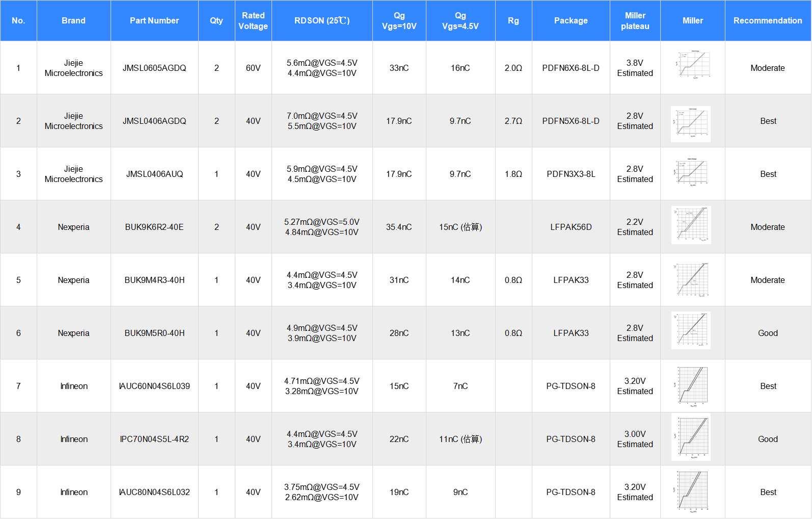This screenshot has width=812, height=519.
Task: Click the 3.00V Estimated plateau cell
Action: (x=635, y=439)
